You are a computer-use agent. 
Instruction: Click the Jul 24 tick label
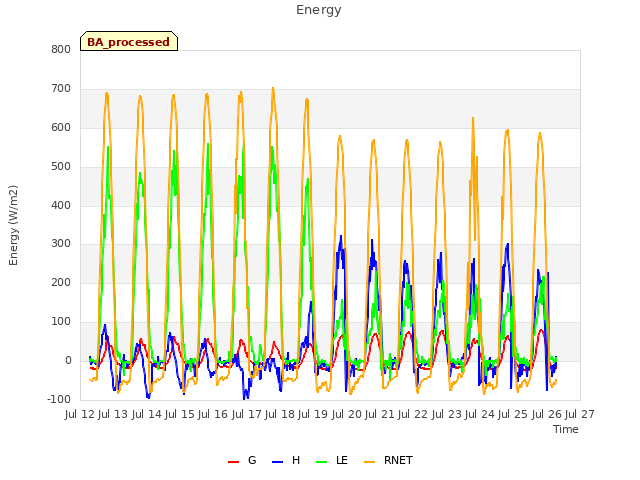tap(480, 414)
